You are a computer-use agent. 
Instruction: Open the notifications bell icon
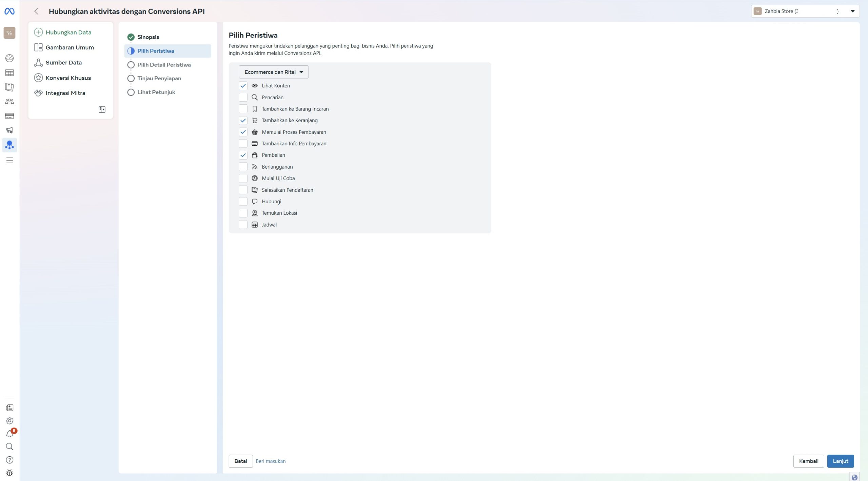[x=9, y=434]
